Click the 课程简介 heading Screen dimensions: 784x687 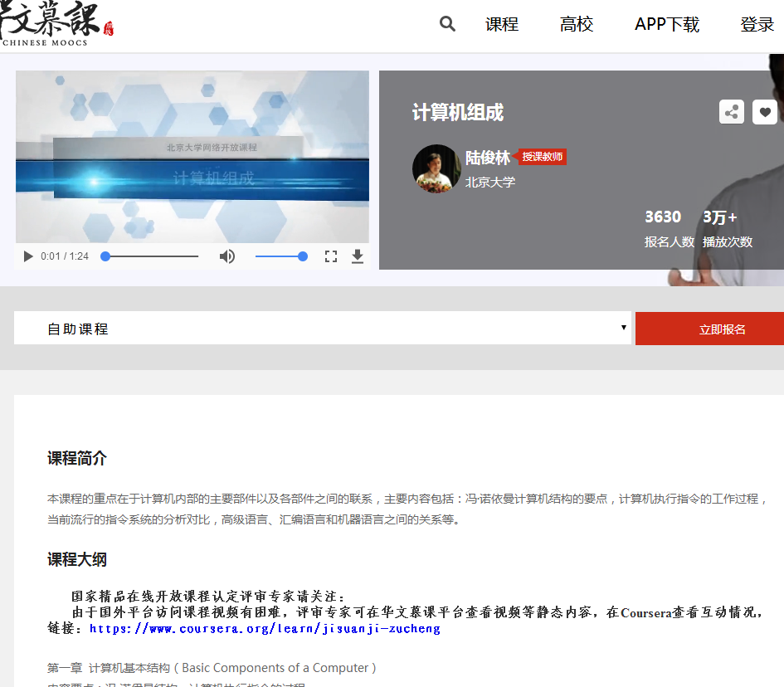(77, 458)
